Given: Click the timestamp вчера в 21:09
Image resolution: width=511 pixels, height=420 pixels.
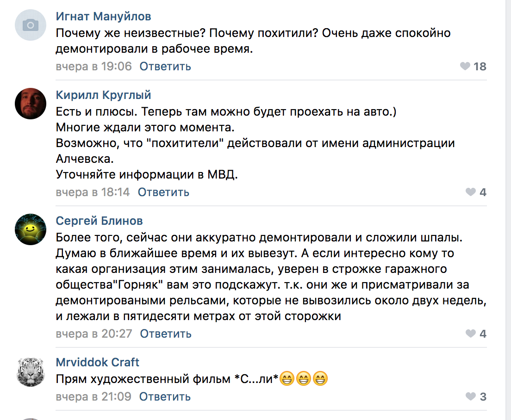Looking at the screenshot, I should (x=93, y=396).
